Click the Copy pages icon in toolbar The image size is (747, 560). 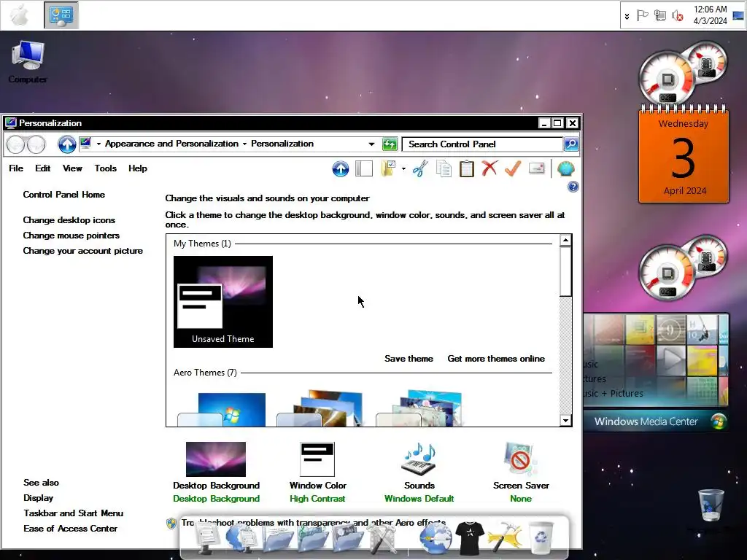[444, 168]
